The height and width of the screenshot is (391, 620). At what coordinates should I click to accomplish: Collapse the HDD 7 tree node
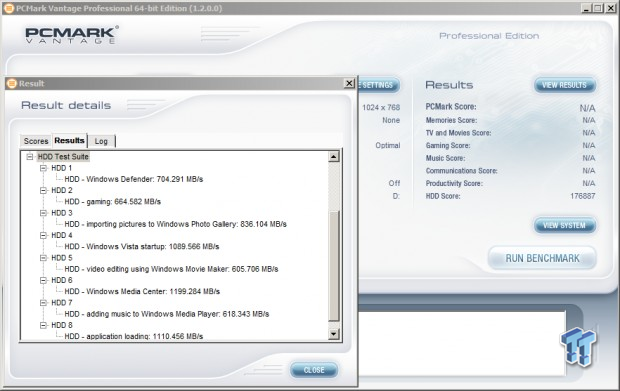[43, 303]
